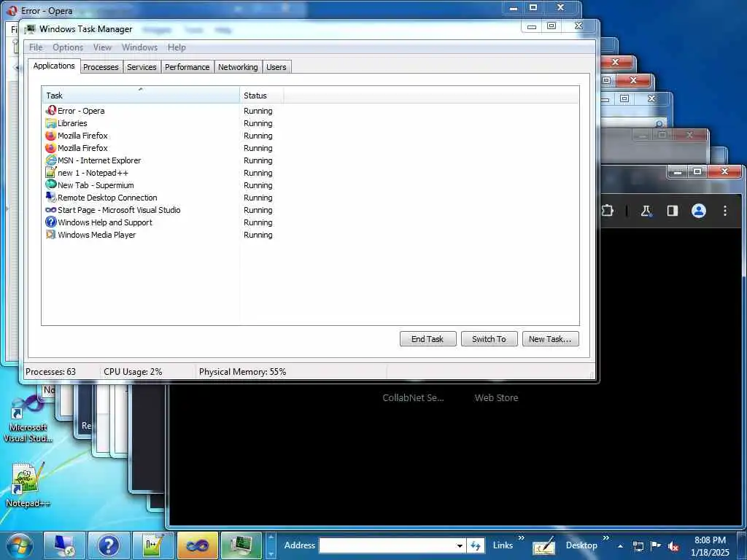Open the File menu in Task Manager
747x560 pixels.
[x=36, y=47]
